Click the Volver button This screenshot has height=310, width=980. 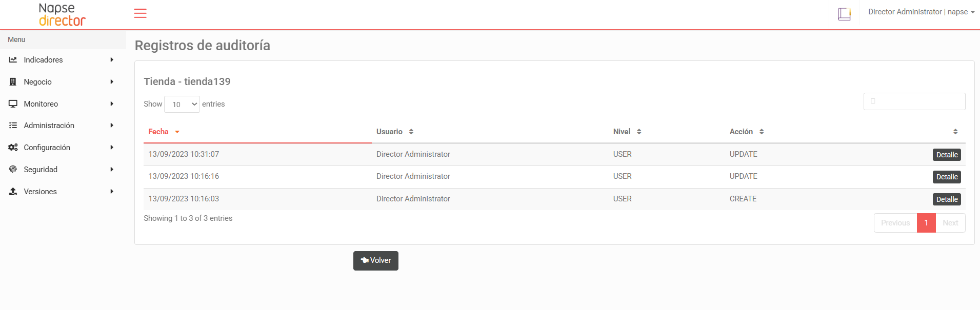[376, 261]
